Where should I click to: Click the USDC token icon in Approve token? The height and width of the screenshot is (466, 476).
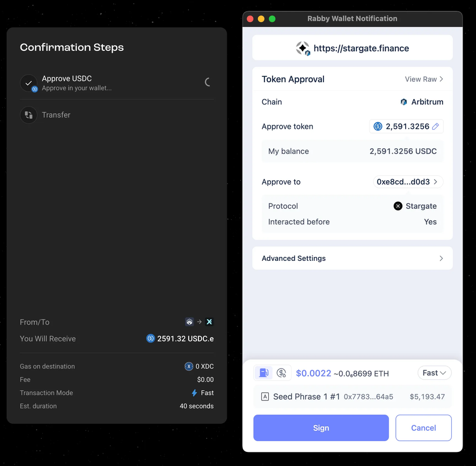378,126
